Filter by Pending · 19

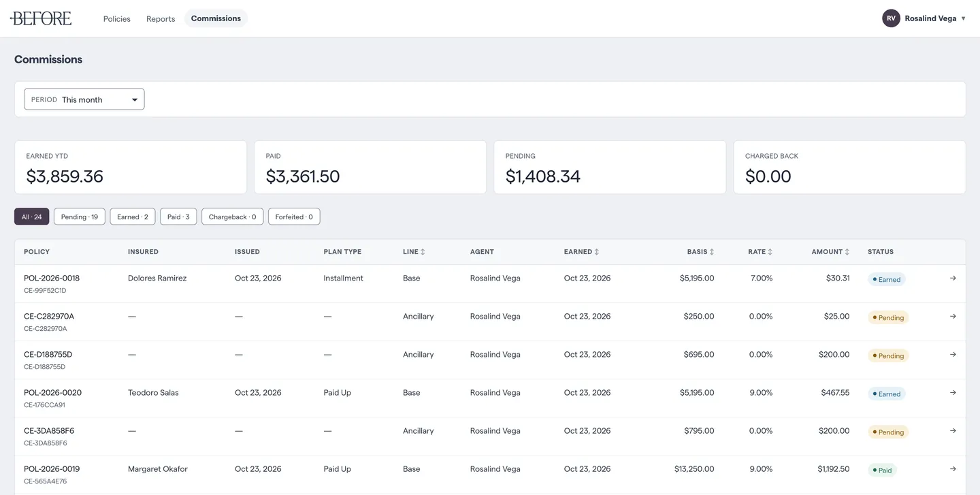(x=80, y=217)
